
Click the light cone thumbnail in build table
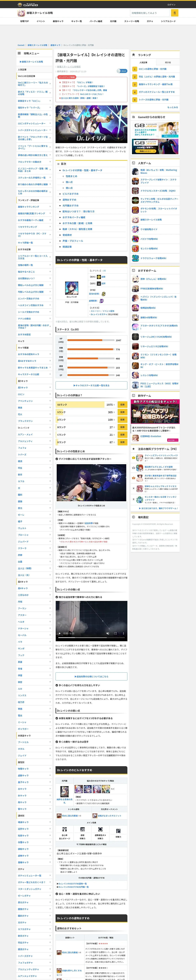coord(65,792)
